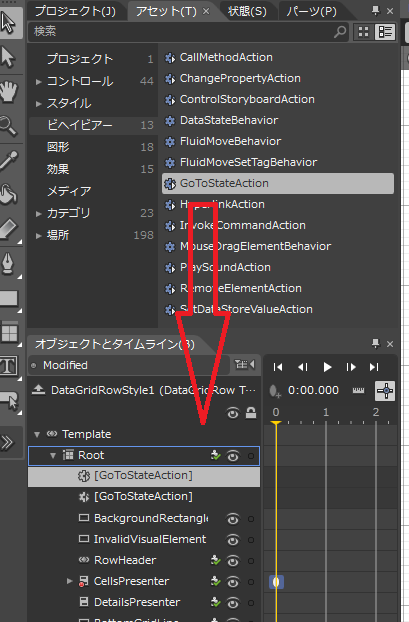Click the yellow timeline playhead
Viewport: 409px width, 622px height.
pyautogui.click(x=276, y=423)
